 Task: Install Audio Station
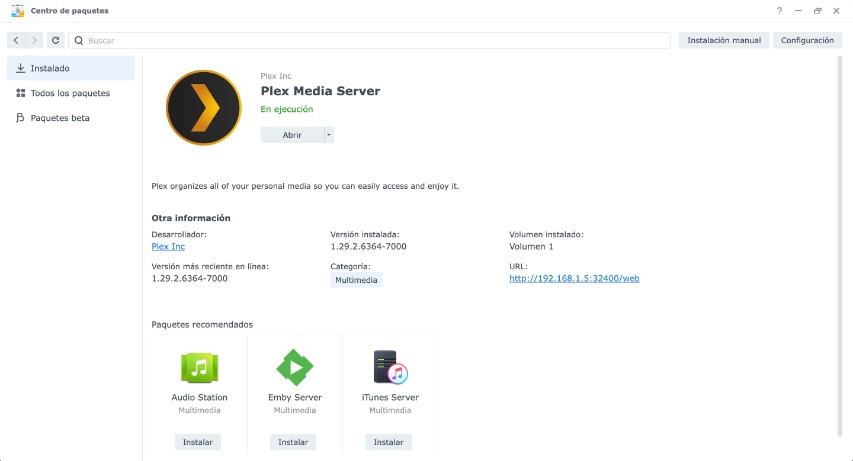[x=197, y=442]
